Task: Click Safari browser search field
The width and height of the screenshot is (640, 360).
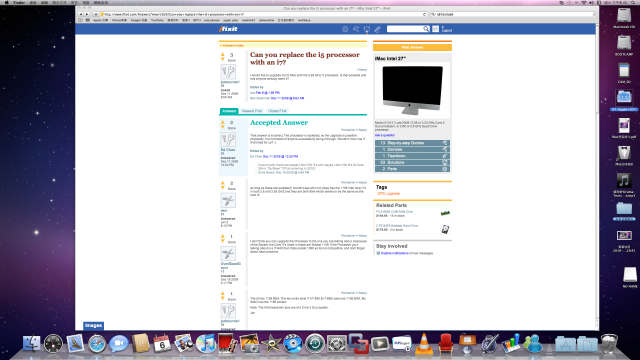Action: (x=513, y=14)
